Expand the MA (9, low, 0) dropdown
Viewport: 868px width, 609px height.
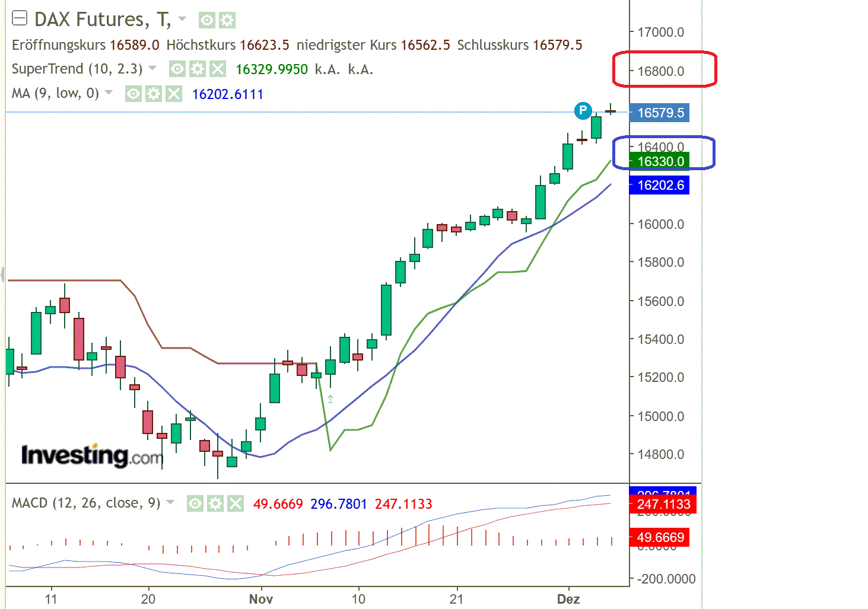click(x=108, y=93)
